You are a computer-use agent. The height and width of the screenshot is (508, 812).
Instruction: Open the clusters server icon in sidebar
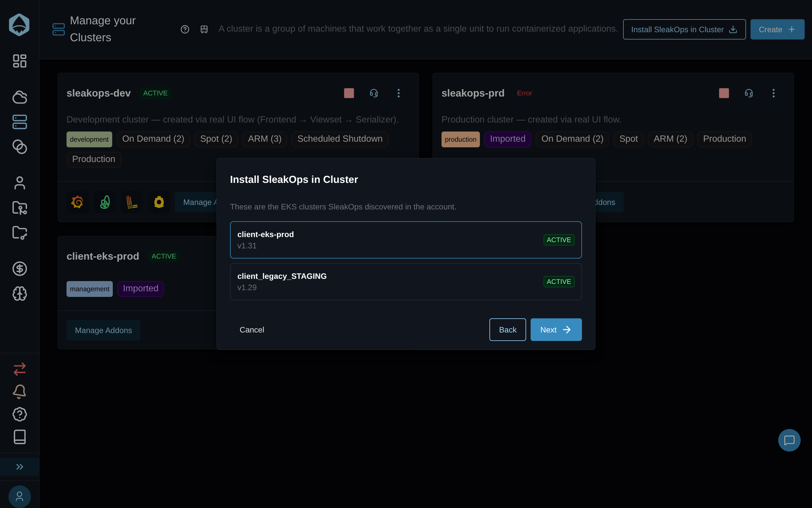point(19,122)
